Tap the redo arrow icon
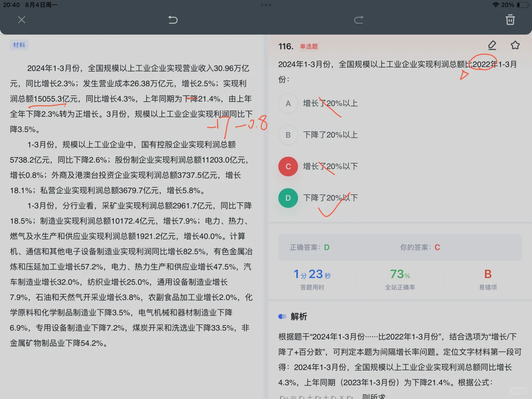The height and width of the screenshot is (399, 532). 359,20
